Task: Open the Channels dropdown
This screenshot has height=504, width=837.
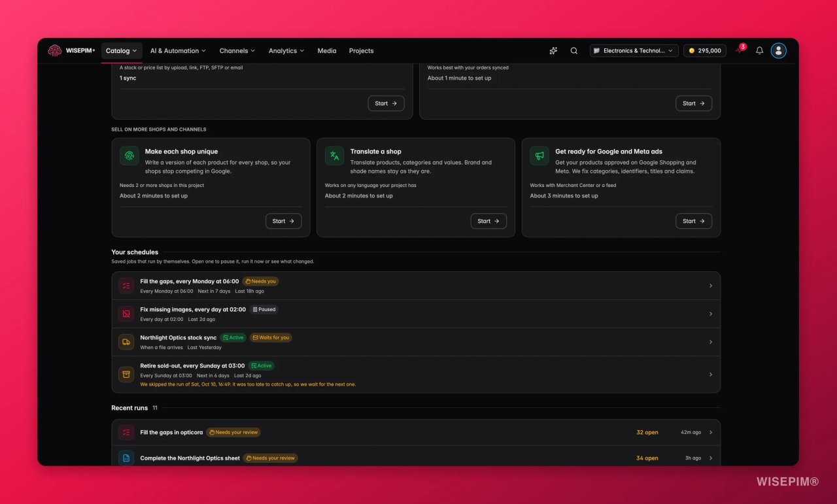Action: click(x=237, y=50)
